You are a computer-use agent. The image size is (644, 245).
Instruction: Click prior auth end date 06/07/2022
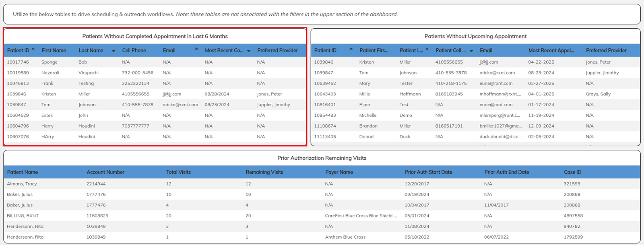point(496,237)
